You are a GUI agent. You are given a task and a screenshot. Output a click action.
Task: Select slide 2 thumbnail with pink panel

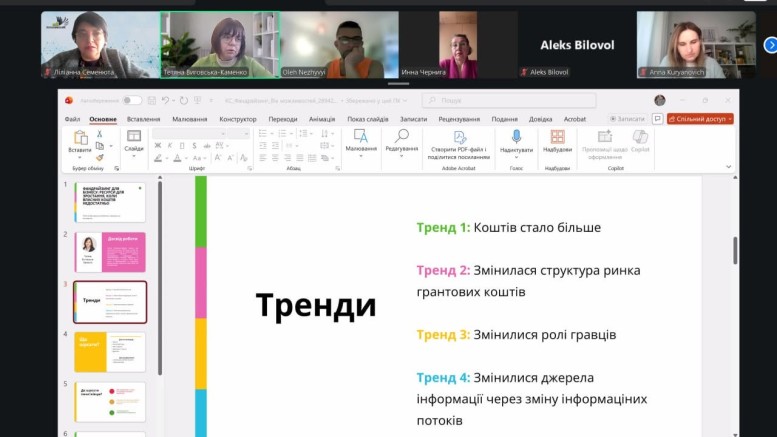(x=110, y=252)
